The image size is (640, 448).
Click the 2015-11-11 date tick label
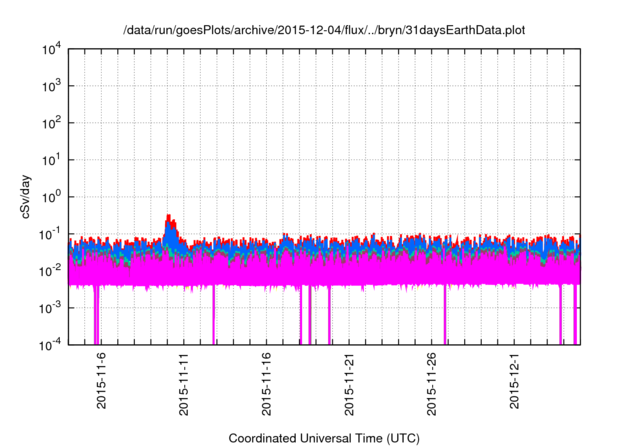click(184, 384)
